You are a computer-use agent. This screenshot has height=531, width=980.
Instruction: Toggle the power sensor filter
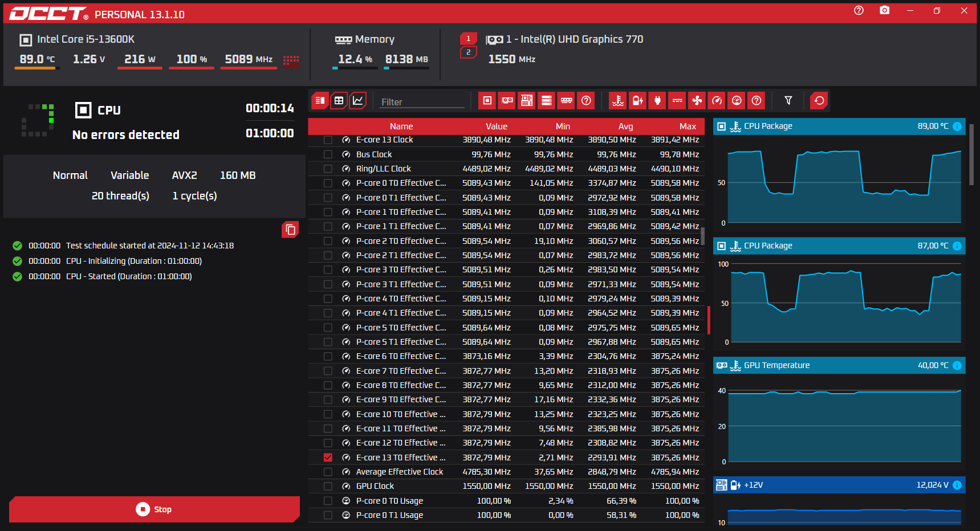657,101
